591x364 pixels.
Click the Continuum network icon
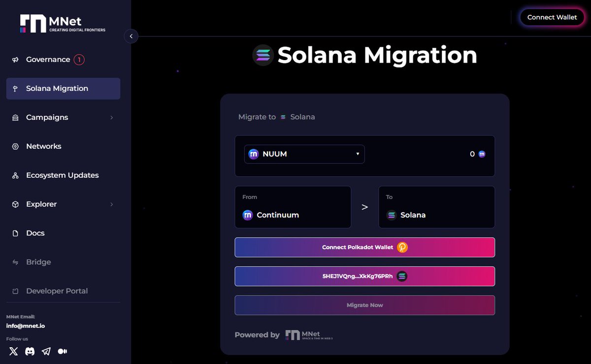pyautogui.click(x=248, y=215)
